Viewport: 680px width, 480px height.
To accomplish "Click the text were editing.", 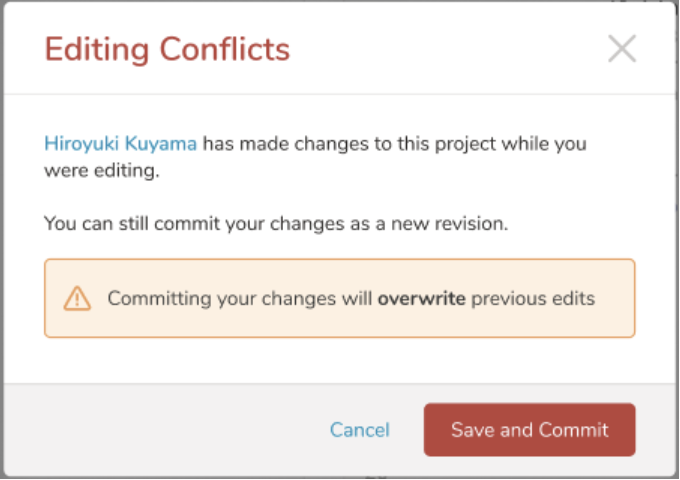I will (101, 171).
